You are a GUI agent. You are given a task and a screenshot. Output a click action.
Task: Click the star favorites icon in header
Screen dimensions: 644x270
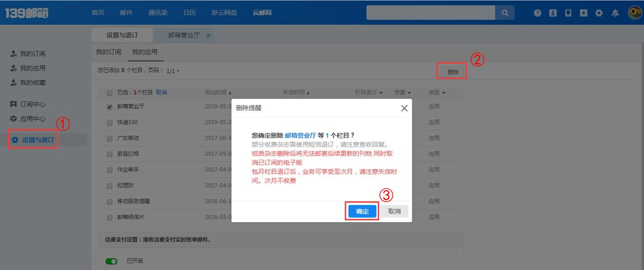pos(583,13)
